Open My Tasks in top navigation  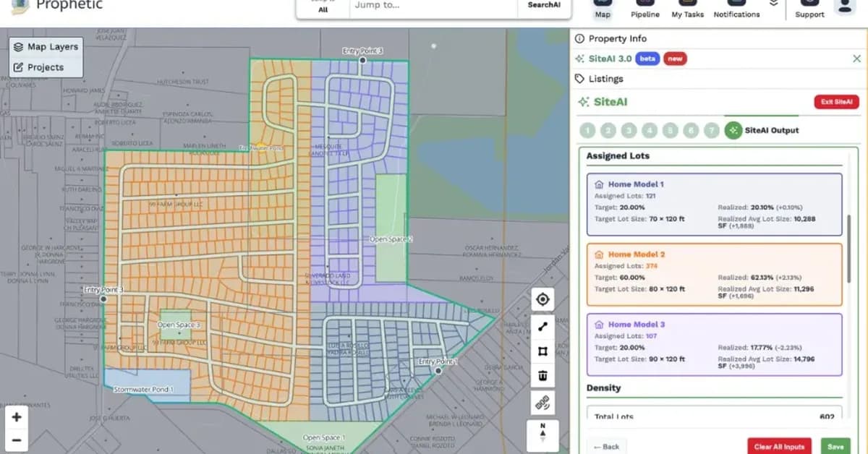687,9
